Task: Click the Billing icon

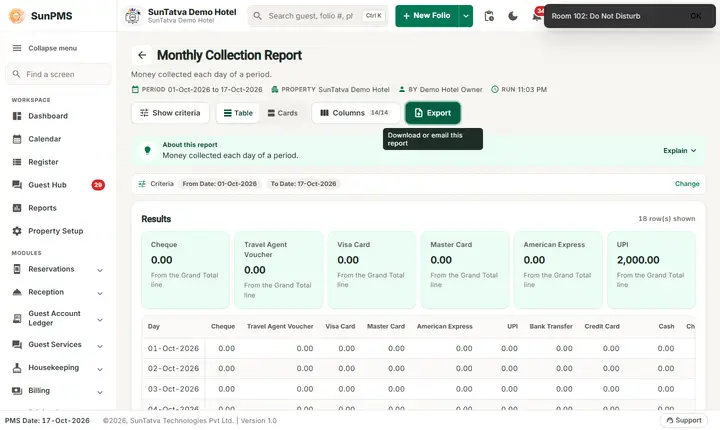Action: point(17,390)
